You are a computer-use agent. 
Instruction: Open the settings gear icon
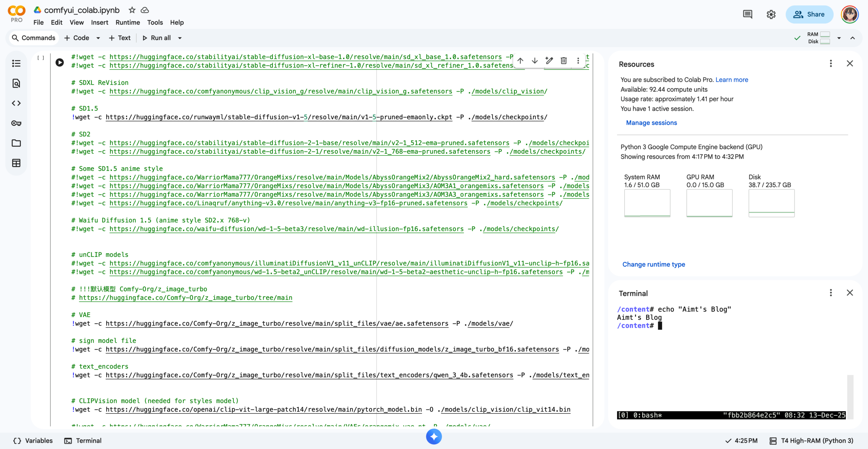pos(771,14)
